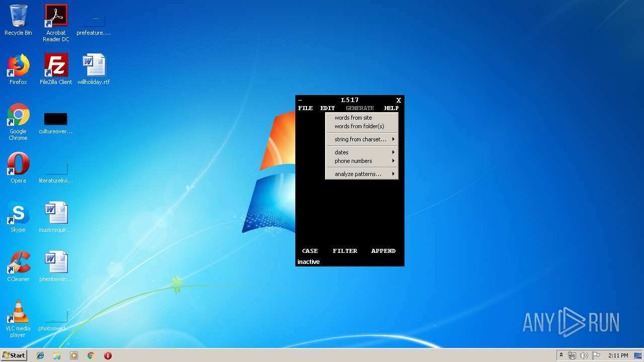Select 'words from folder(s)' menu entry
Screen dimensions: 644x362
click(x=362, y=126)
